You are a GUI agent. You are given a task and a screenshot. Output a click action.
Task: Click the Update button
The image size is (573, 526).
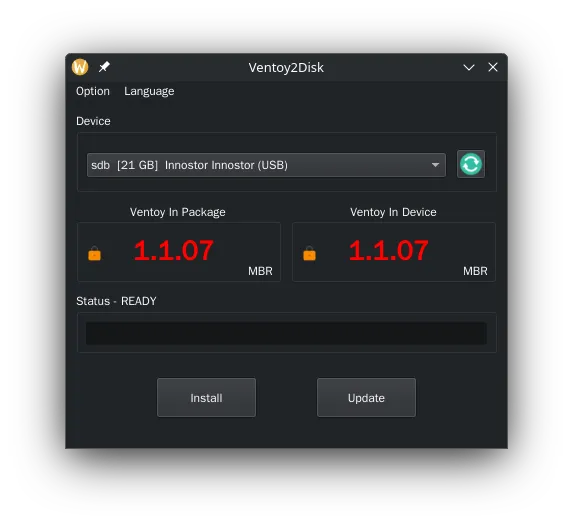[366, 397]
